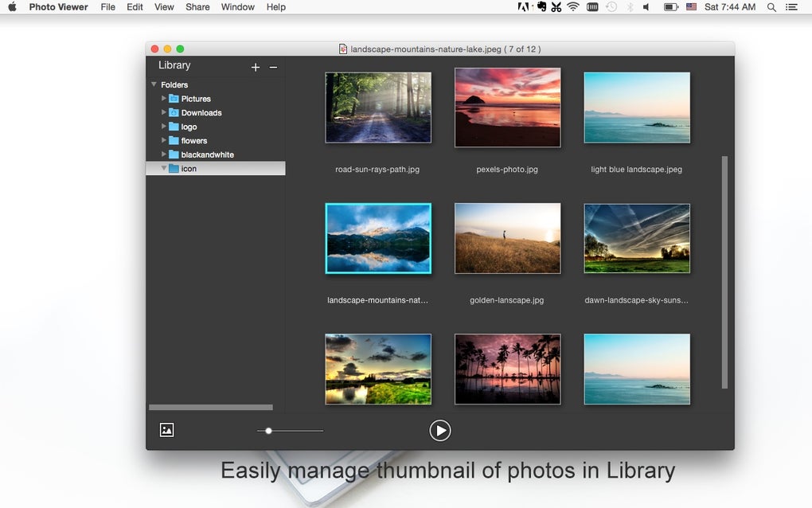Click the plus icon to add library folder
Screen dimensions: 812x508
click(x=256, y=68)
